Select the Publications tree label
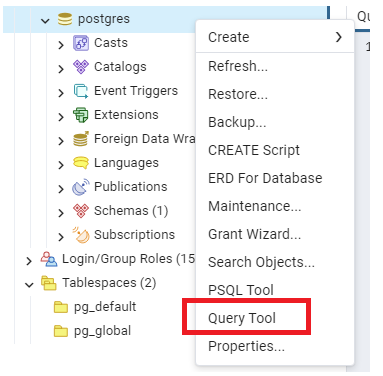This screenshot has width=383, height=376. pos(131,187)
